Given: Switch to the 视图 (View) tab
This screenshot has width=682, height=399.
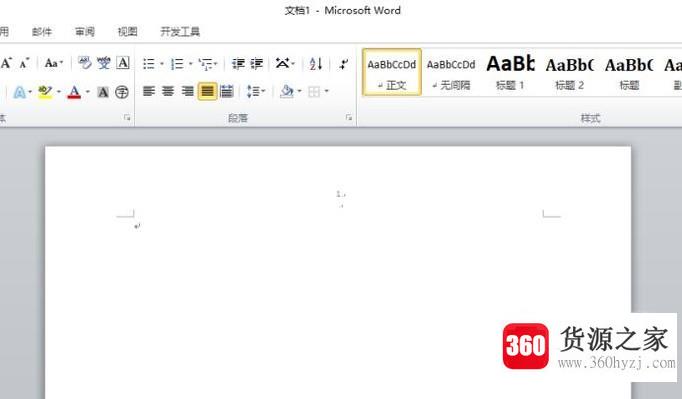Looking at the screenshot, I should 127,32.
